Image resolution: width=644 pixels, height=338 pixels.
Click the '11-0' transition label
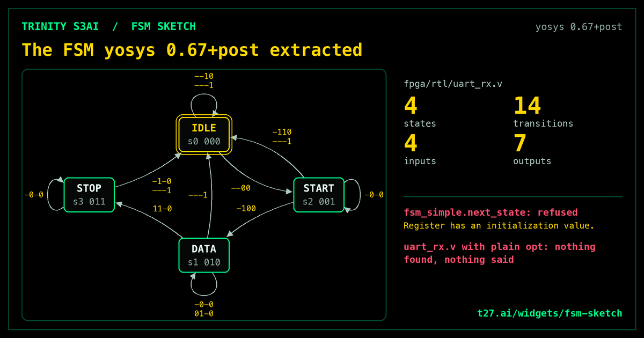pyautogui.click(x=162, y=208)
